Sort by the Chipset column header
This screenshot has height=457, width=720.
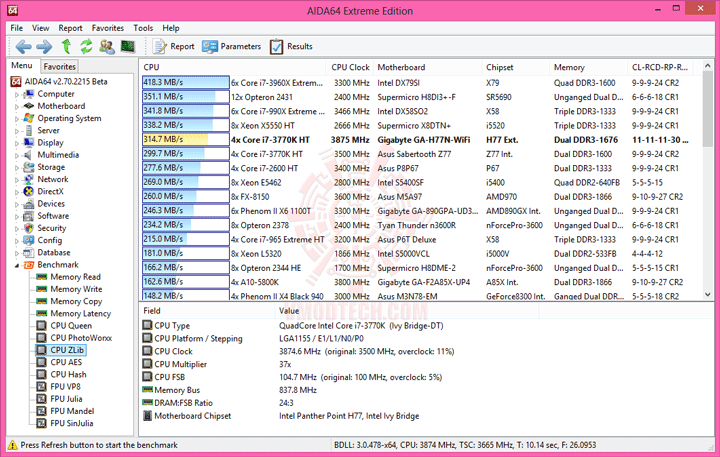[x=516, y=67]
